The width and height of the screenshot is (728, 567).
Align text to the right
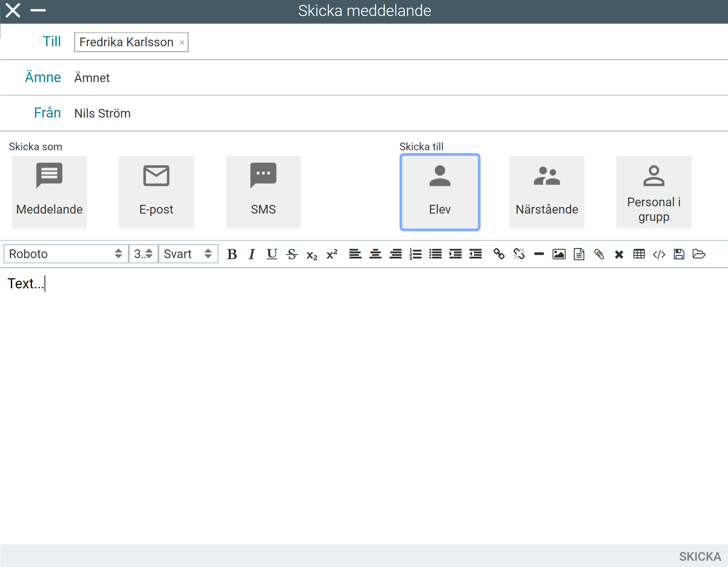tap(395, 254)
